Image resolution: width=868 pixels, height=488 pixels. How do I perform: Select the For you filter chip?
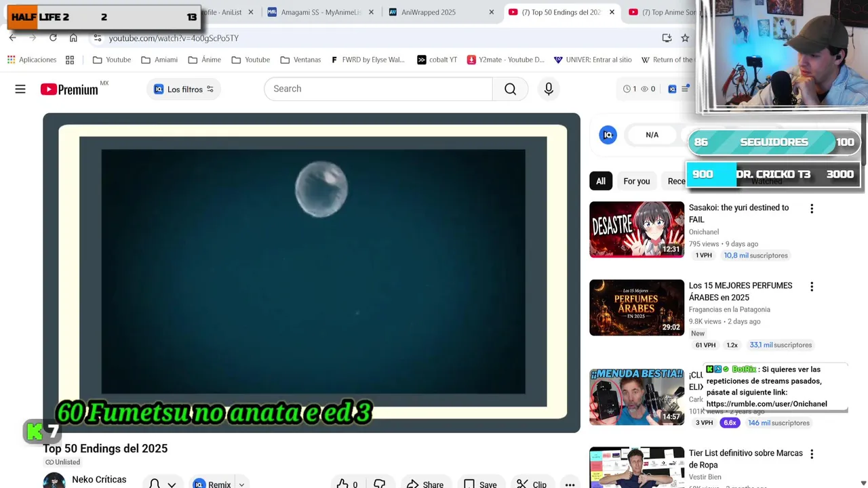coord(637,181)
